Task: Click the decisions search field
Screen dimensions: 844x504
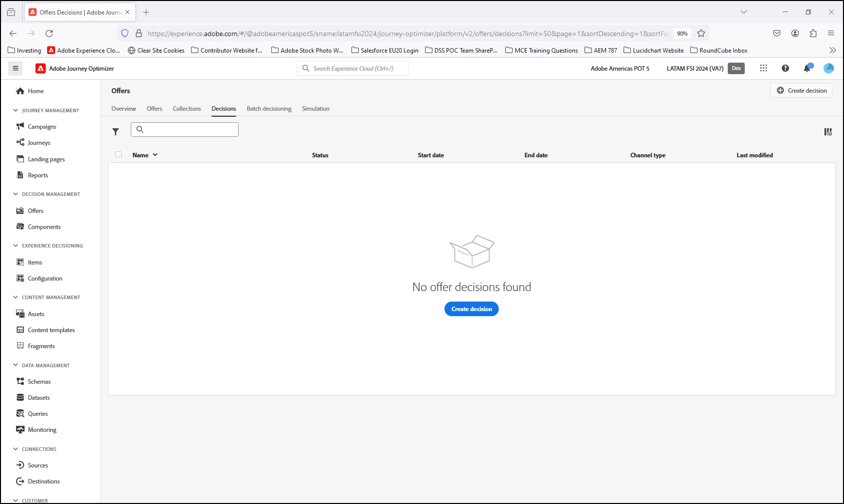Action: coord(184,130)
